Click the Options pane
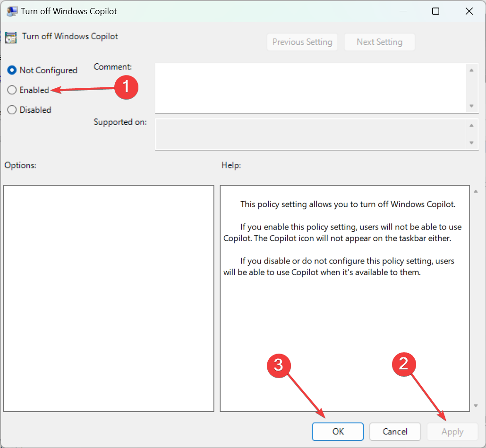Image resolution: width=486 pixels, height=448 pixels. tap(109, 298)
